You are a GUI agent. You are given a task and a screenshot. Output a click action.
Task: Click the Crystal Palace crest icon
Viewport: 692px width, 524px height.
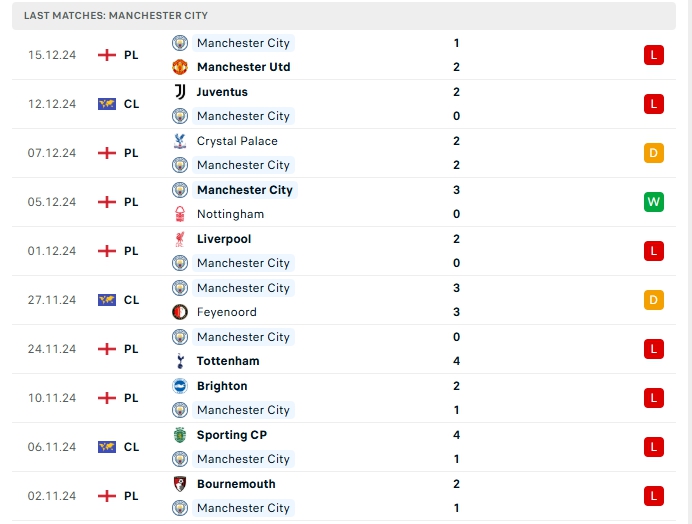pos(180,141)
